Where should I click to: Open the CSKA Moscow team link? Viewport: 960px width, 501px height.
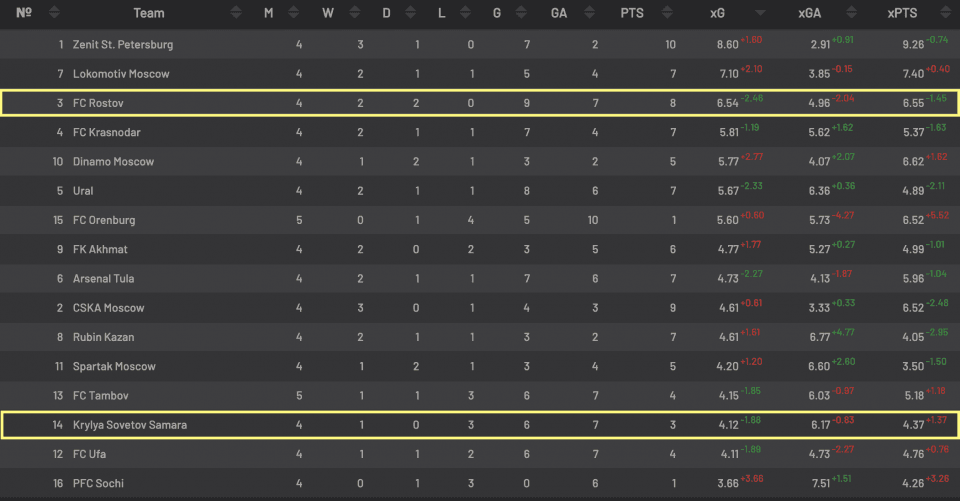click(x=108, y=308)
